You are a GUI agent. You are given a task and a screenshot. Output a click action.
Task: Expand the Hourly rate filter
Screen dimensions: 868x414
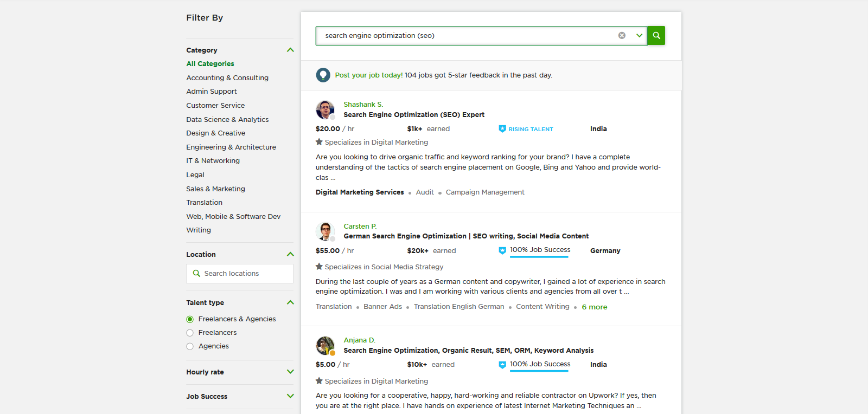[290, 372]
